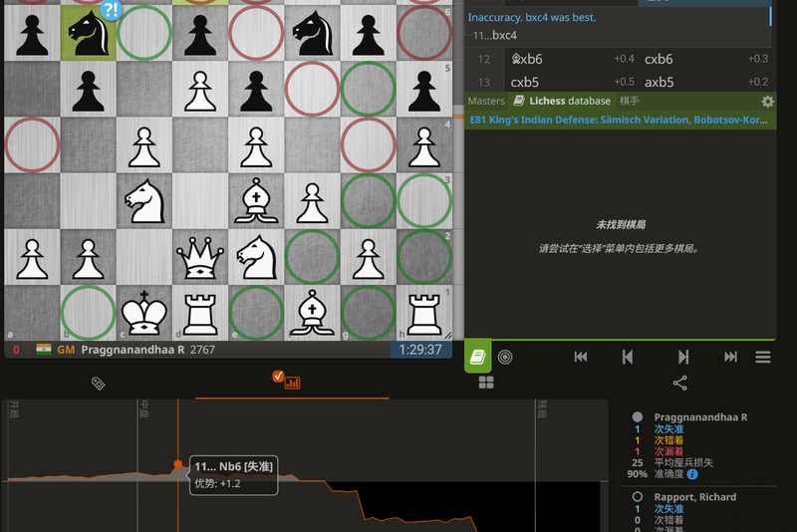Open practice with computer target icon
The height and width of the screenshot is (532, 797).
(x=505, y=357)
